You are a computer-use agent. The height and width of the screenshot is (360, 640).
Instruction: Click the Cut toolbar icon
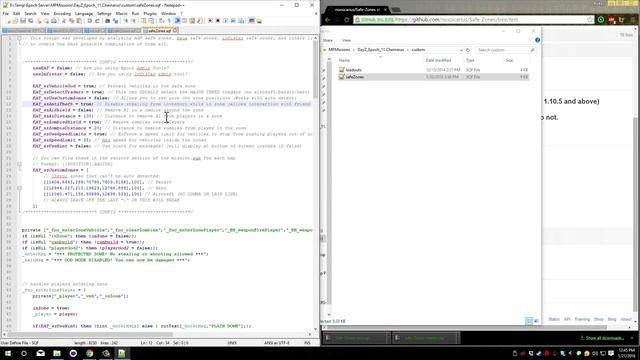tap(64, 20)
